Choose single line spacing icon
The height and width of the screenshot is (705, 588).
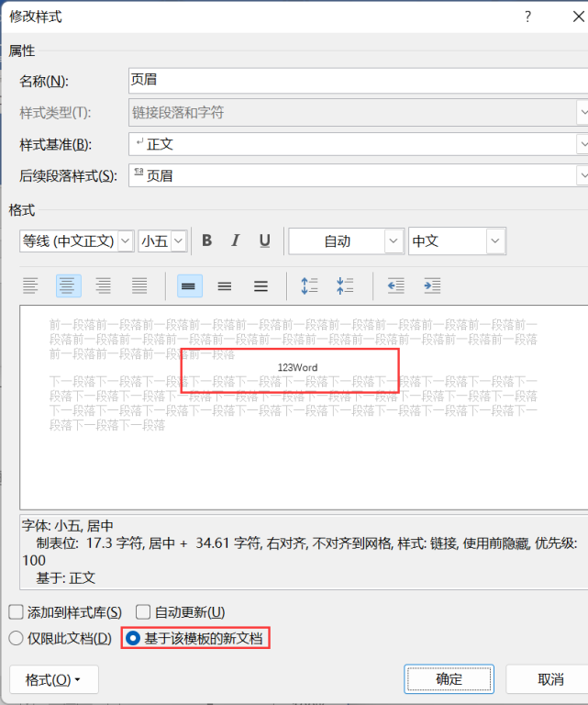[x=190, y=286]
